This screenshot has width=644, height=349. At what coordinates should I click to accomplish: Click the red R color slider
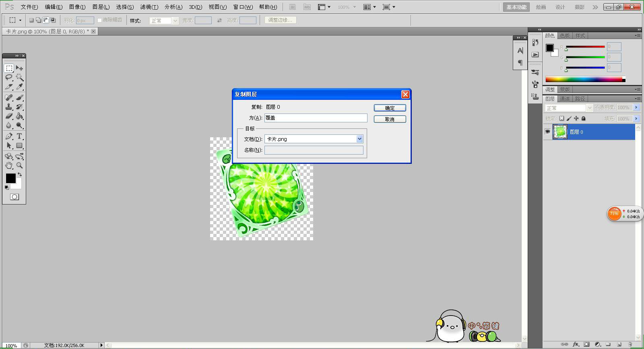pos(585,47)
